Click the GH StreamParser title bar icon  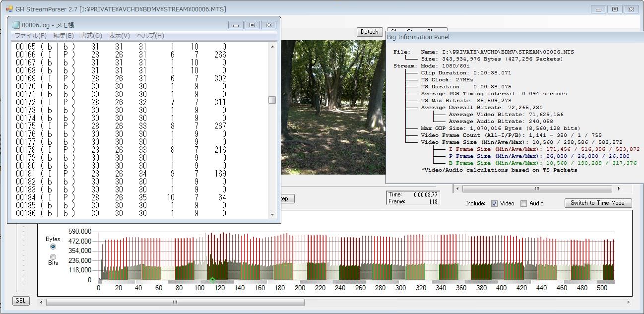pyautogui.click(x=9, y=9)
